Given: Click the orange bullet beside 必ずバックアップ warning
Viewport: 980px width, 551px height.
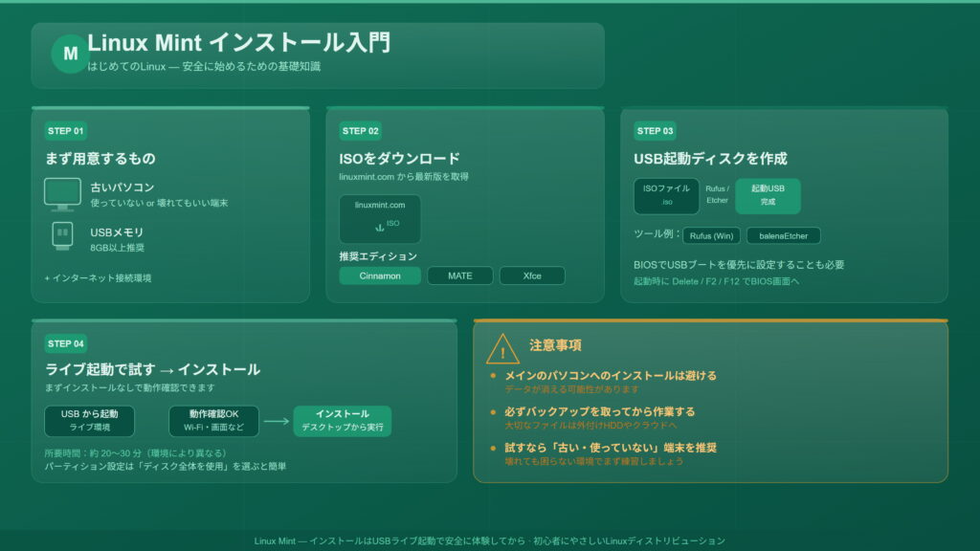Looking at the screenshot, I should 494,411.
